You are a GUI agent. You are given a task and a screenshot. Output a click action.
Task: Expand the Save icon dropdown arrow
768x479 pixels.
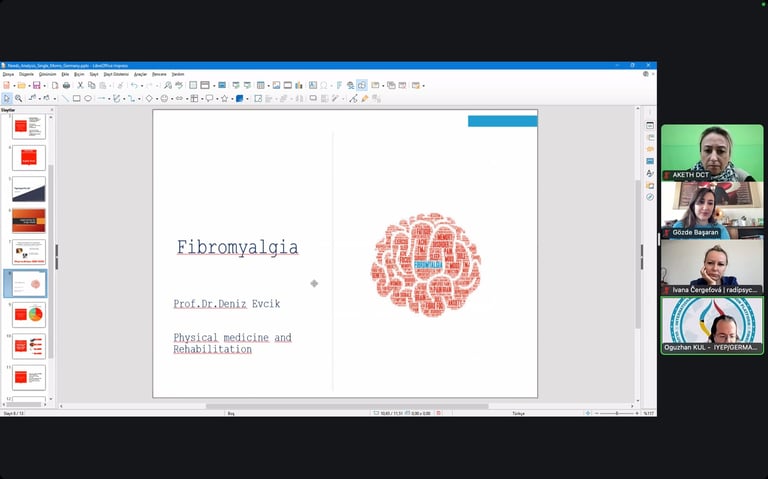[45, 86]
